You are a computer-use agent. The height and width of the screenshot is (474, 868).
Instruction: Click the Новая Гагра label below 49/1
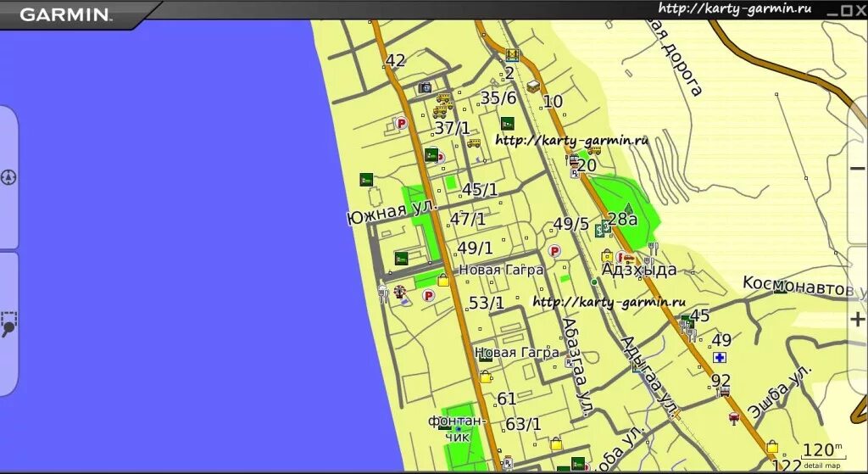pos(502,270)
